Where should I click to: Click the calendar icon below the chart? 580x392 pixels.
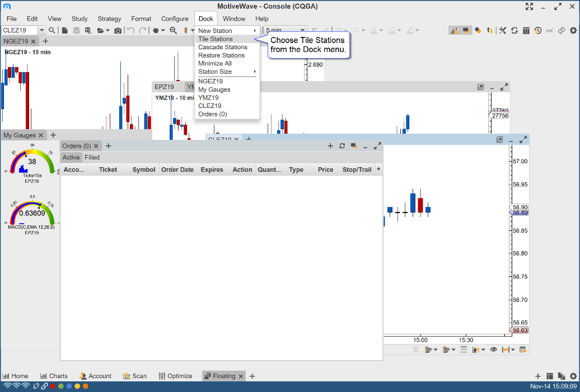click(x=523, y=350)
